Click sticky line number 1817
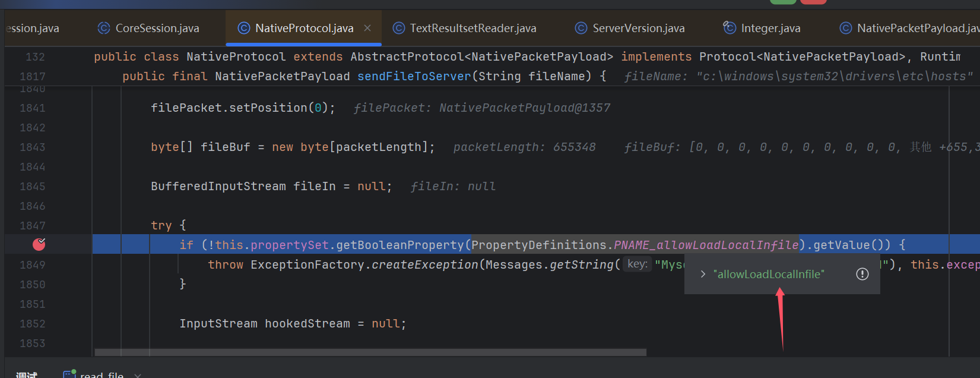The height and width of the screenshot is (378, 980). (x=33, y=77)
